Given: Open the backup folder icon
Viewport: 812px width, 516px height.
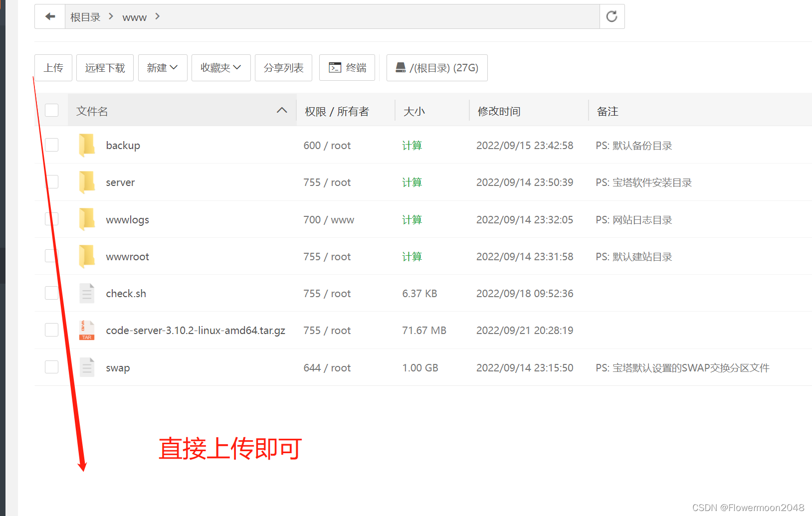Looking at the screenshot, I should point(87,145).
